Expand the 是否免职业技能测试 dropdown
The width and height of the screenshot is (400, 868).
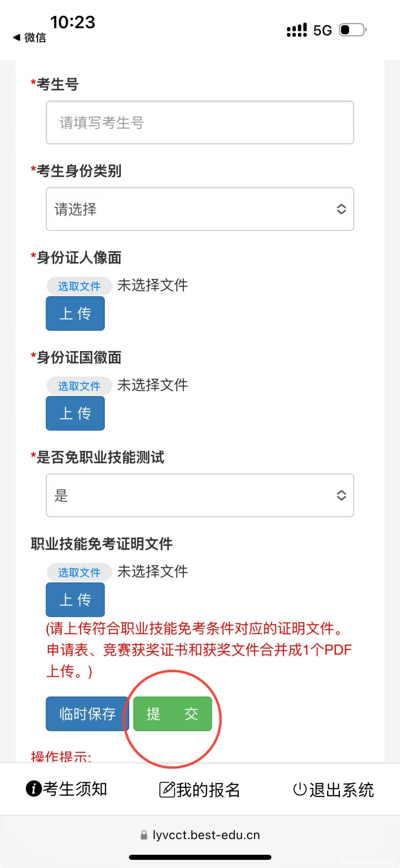coord(200,495)
